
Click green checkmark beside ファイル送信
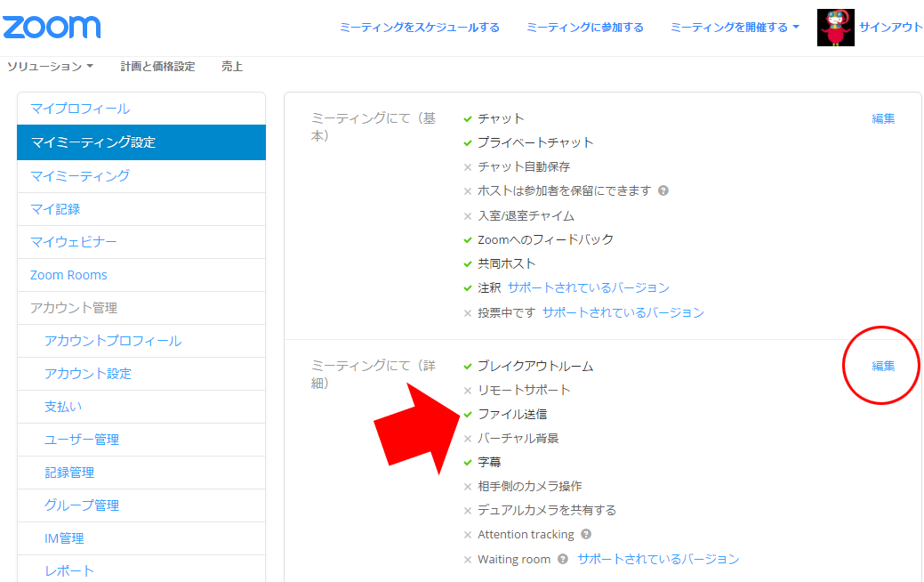[x=468, y=414]
